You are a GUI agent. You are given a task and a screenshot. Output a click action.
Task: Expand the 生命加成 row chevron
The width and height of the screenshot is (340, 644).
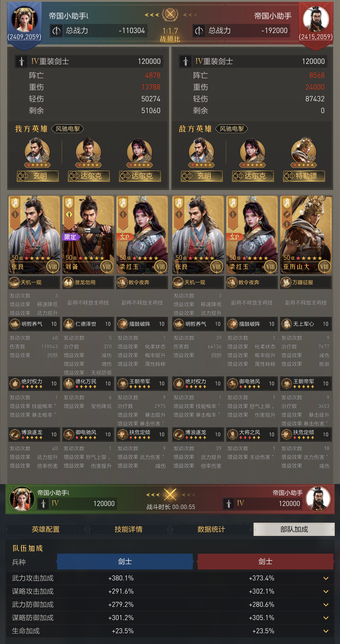(x=326, y=631)
